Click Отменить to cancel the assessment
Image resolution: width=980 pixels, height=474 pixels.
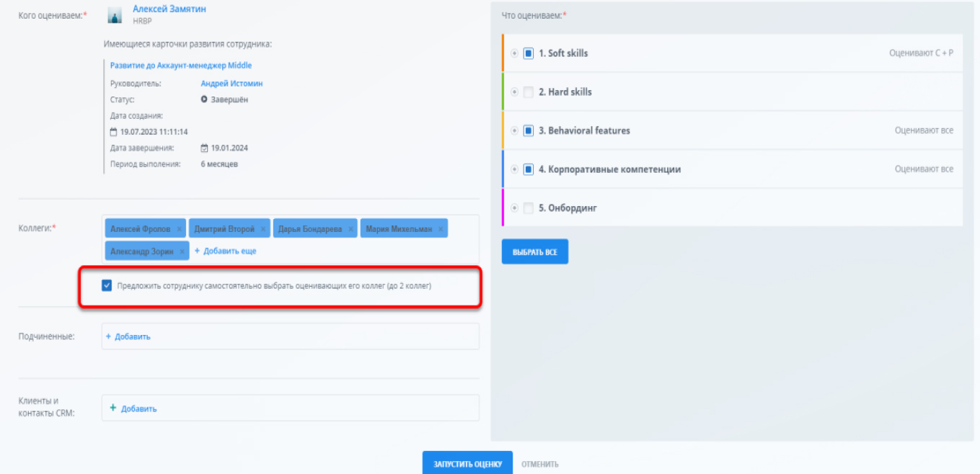[x=539, y=464]
